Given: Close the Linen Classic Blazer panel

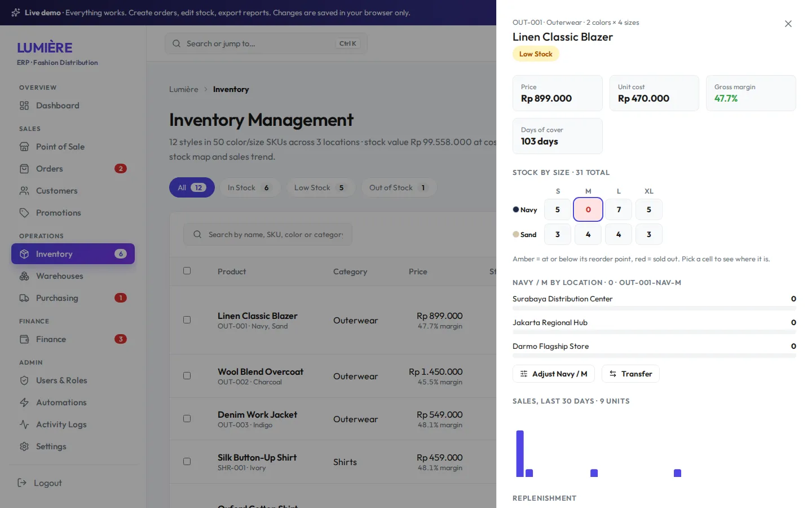Looking at the screenshot, I should click(788, 24).
